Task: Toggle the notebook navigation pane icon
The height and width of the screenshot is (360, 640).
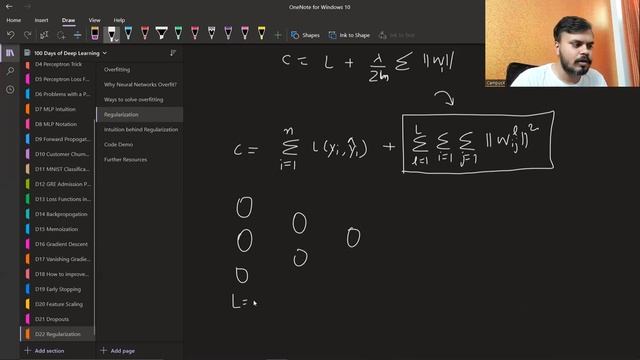Action: tap(10, 53)
